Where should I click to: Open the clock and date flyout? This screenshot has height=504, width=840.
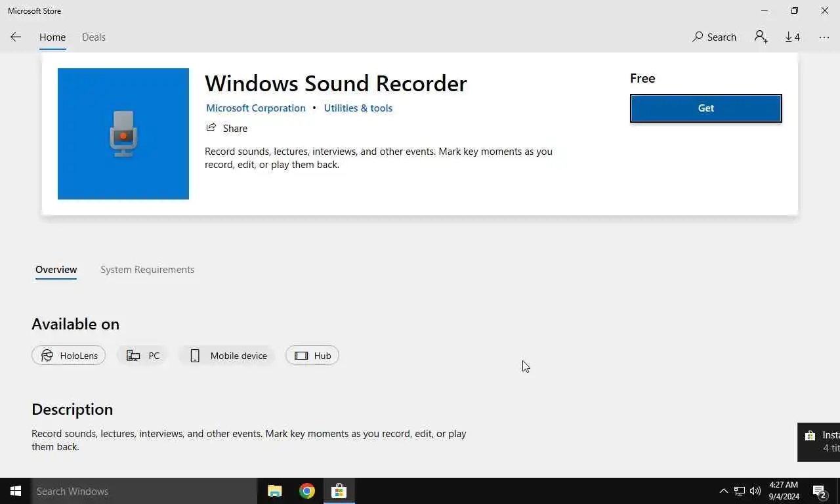point(784,491)
